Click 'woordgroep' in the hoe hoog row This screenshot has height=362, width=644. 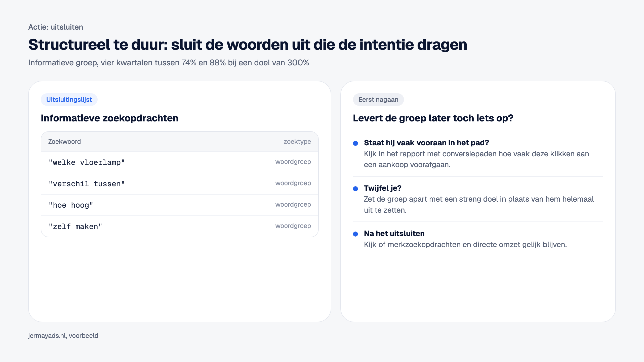tap(293, 205)
